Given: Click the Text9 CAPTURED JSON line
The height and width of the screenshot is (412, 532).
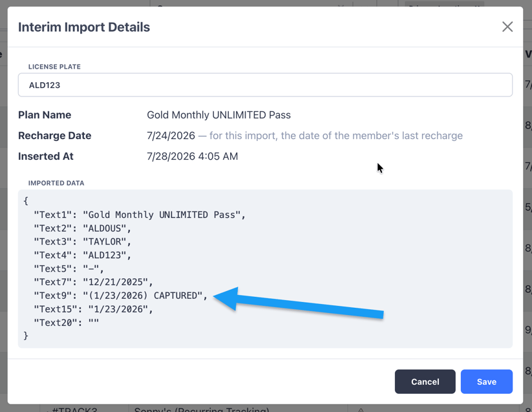Looking at the screenshot, I should pos(120,296).
